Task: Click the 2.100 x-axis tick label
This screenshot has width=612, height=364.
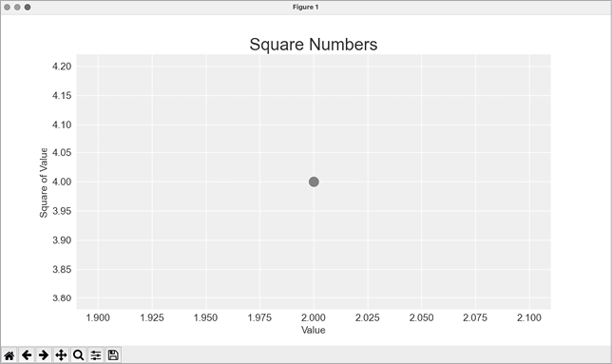Action: 529,318
